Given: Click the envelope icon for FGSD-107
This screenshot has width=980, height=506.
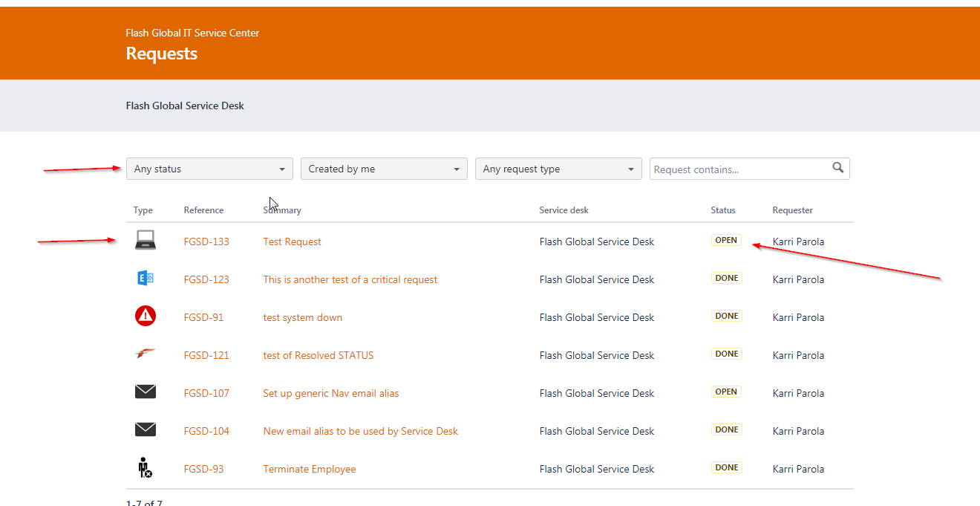Looking at the screenshot, I should pyautogui.click(x=146, y=392).
